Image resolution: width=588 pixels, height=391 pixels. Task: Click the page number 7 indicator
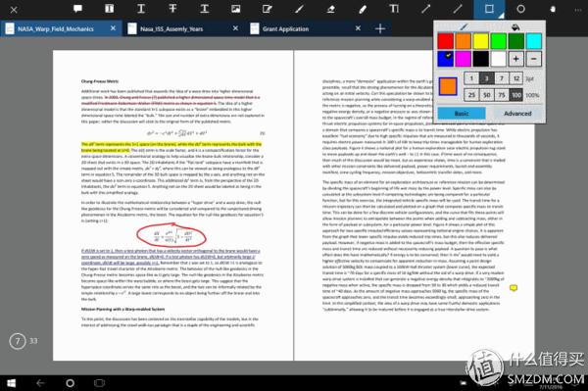coord(18,341)
